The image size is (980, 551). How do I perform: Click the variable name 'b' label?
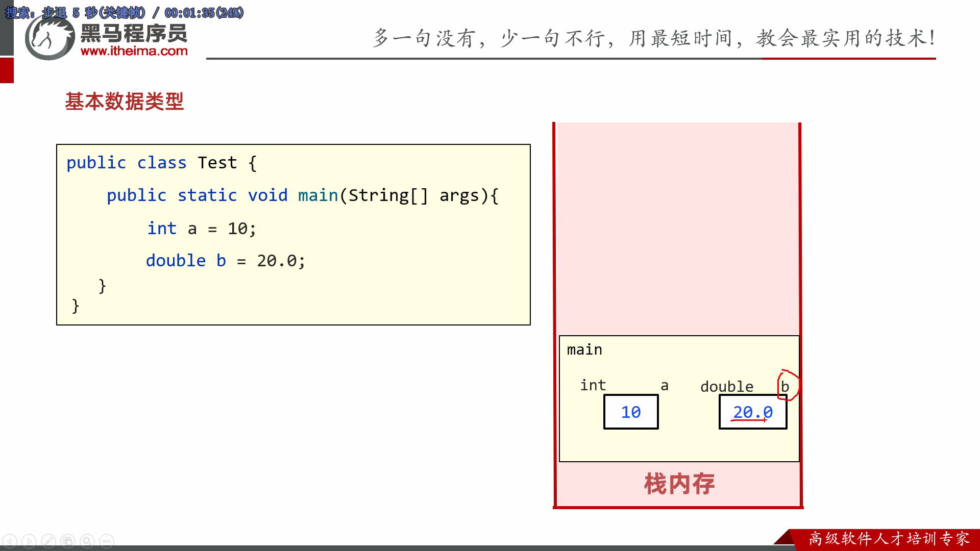[x=785, y=386]
